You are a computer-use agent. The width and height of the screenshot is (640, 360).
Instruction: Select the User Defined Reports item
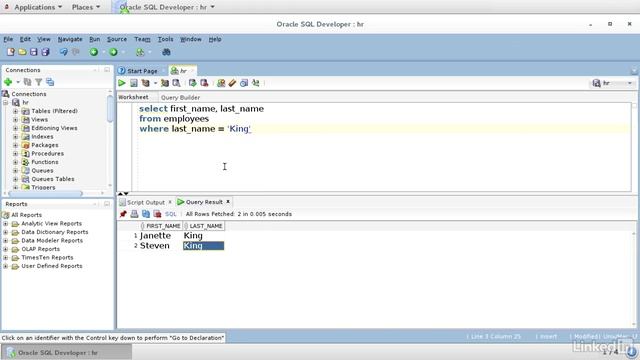(51, 266)
